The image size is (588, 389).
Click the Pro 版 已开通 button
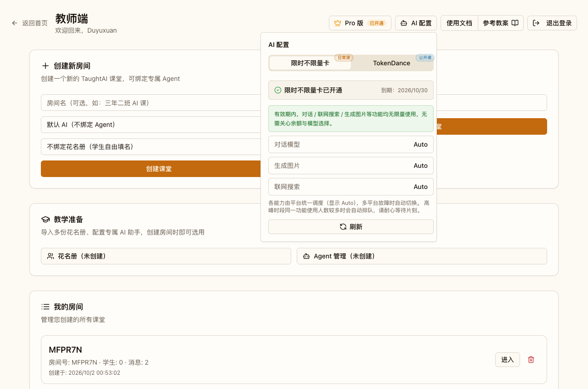coord(360,23)
